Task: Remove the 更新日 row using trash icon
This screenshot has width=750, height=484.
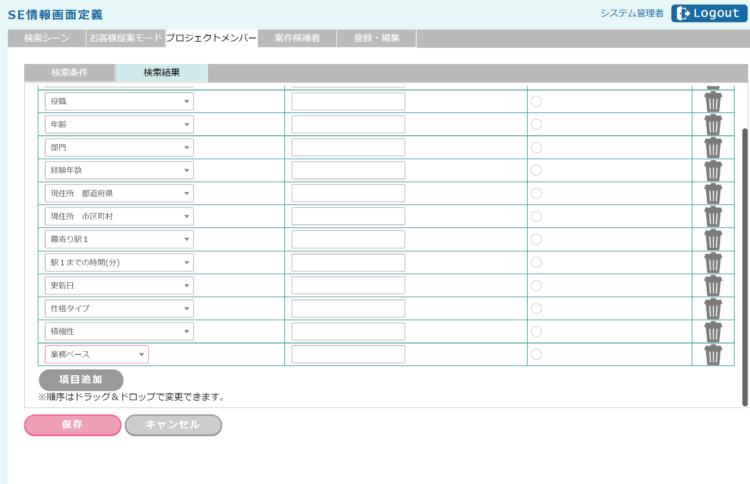Action: [713, 285]
